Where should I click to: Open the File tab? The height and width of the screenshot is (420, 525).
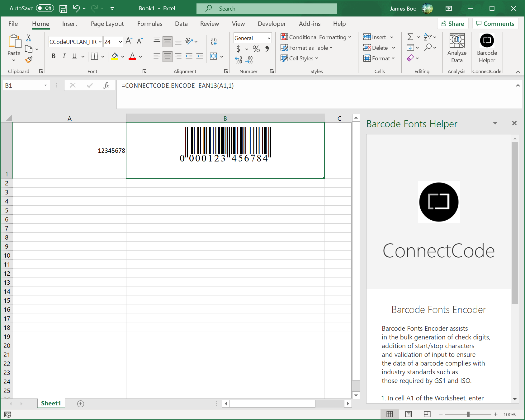(x=13, y=24)
